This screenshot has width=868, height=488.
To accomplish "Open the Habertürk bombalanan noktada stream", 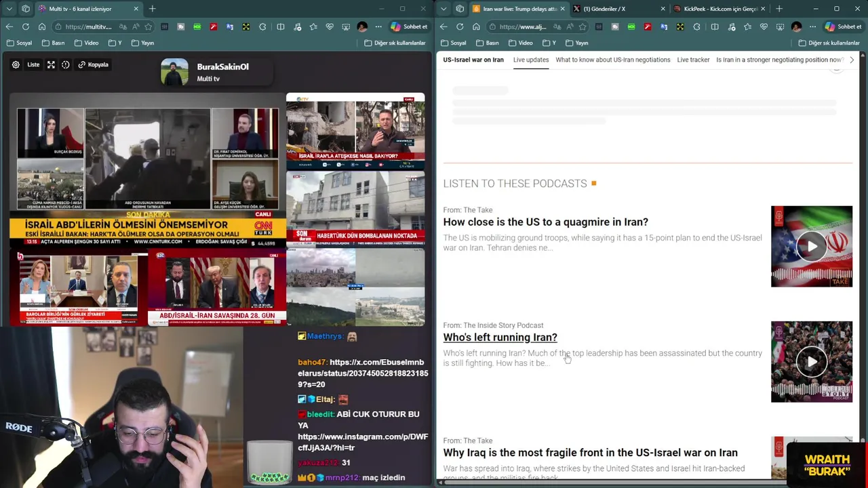I will pos(355,209).
